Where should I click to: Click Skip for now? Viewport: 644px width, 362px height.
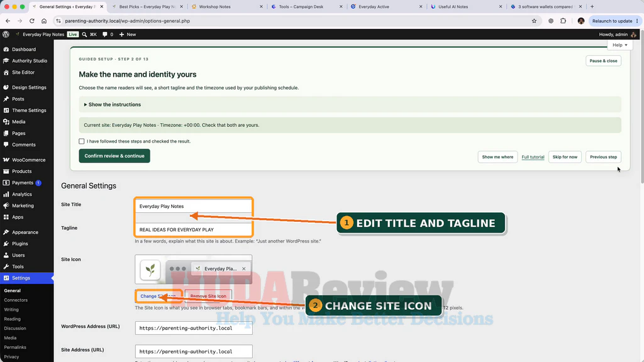pyautogui.click(x=565, y=156)
